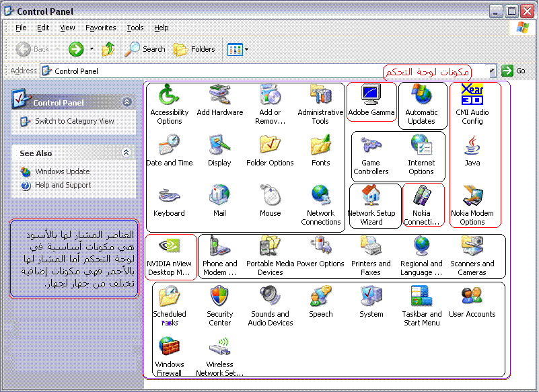
Task: Open the Help menu
Action: click(161, 28)
